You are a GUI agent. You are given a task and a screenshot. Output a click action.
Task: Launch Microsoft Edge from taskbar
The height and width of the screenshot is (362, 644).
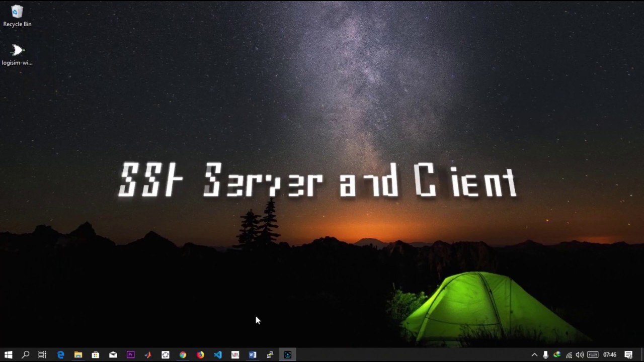60,355
